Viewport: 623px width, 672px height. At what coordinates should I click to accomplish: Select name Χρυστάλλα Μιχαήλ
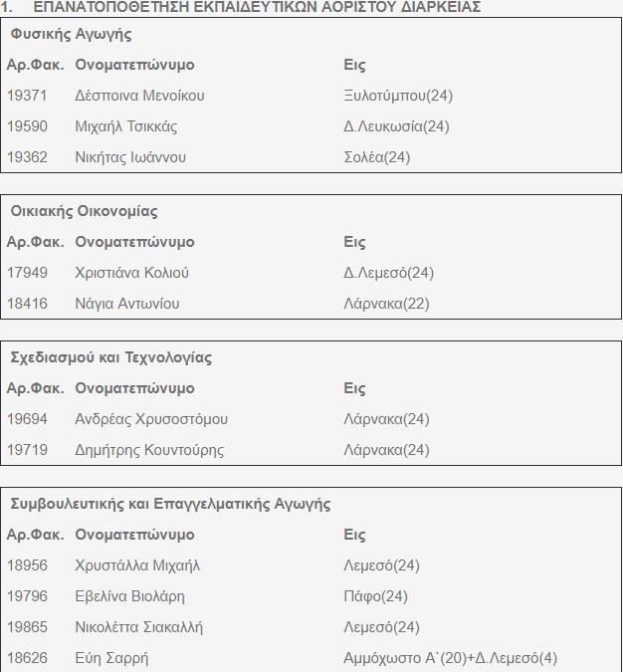click(137, 565)
